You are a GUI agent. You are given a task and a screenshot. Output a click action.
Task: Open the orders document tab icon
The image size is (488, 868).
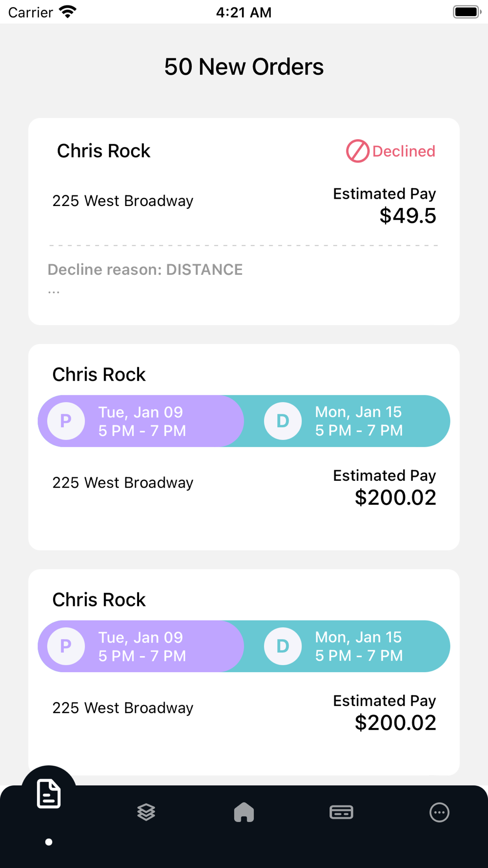[49, 794]
